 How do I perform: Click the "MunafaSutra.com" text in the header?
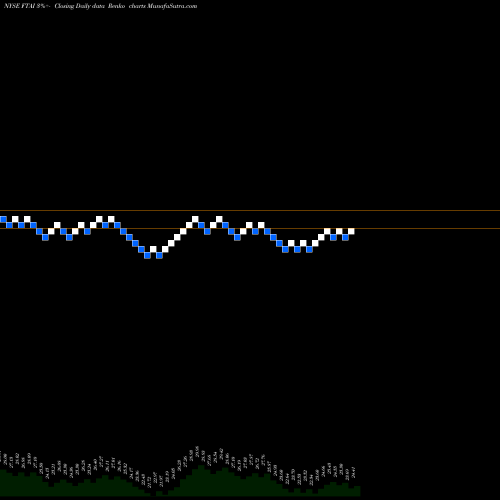point(171,6)
